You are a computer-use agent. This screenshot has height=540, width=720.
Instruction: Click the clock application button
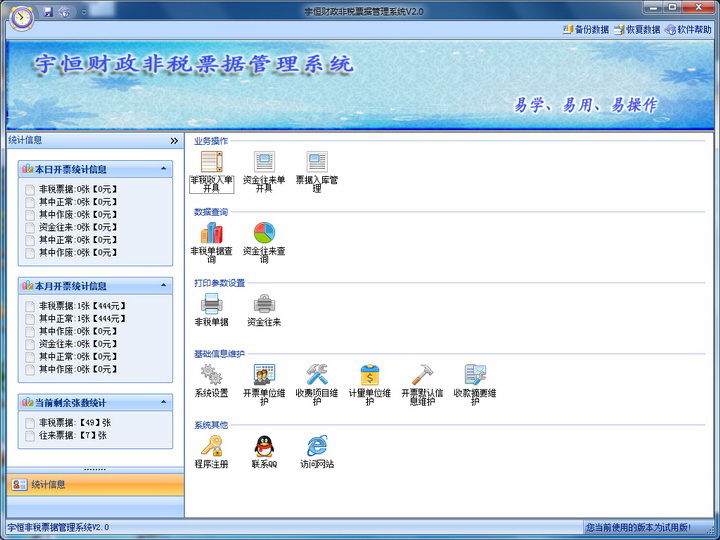(x=21, y=17)
